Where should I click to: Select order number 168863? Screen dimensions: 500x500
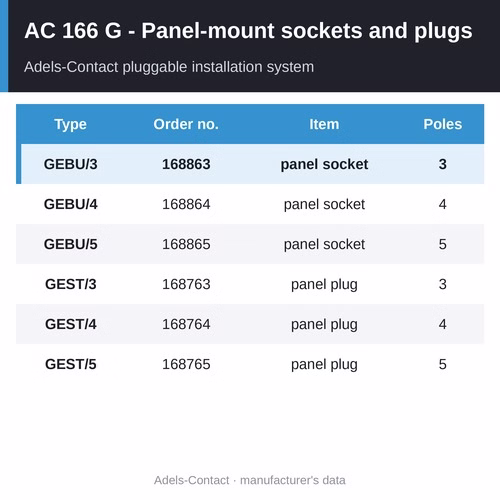[x=186, y=164]
